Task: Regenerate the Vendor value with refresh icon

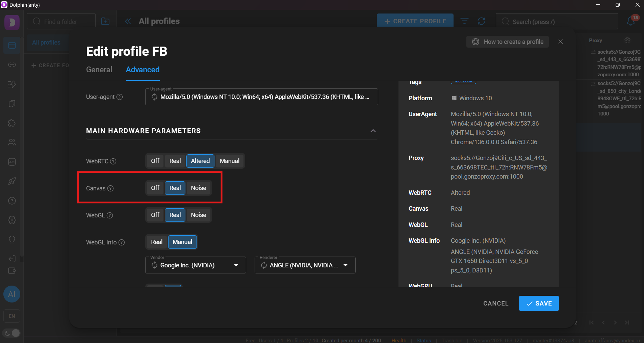Action: 154,265
